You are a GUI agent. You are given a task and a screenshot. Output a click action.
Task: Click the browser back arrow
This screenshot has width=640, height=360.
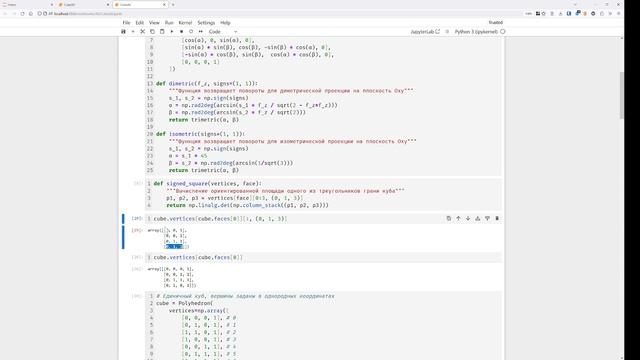tap(5, 13)
